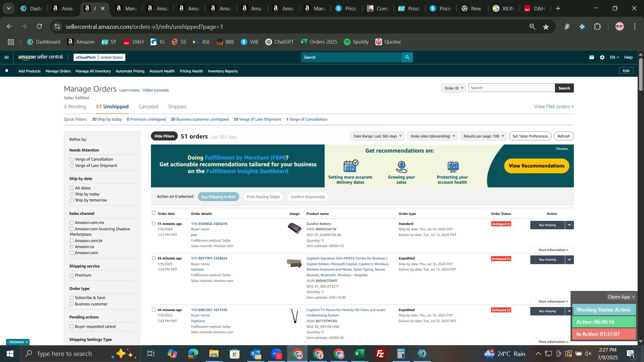Open Account Health in navigation bar
Image resolution: width=644 pixels, height=362 pixels.
point(162,71)
